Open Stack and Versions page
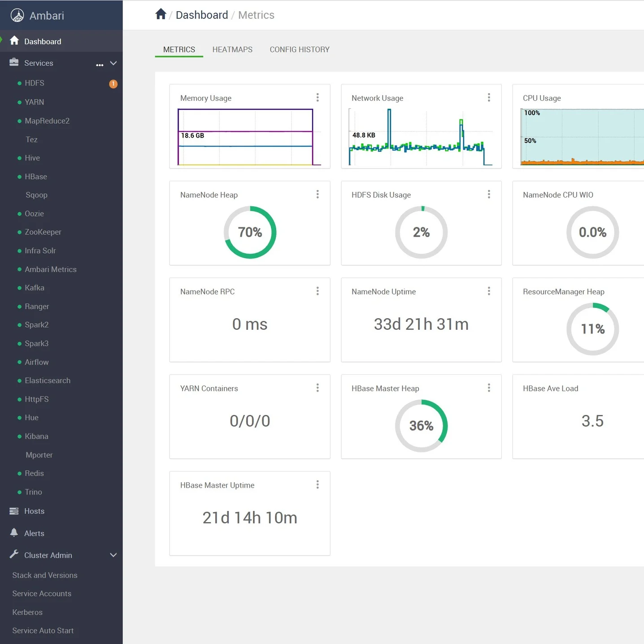 [45, 575]
